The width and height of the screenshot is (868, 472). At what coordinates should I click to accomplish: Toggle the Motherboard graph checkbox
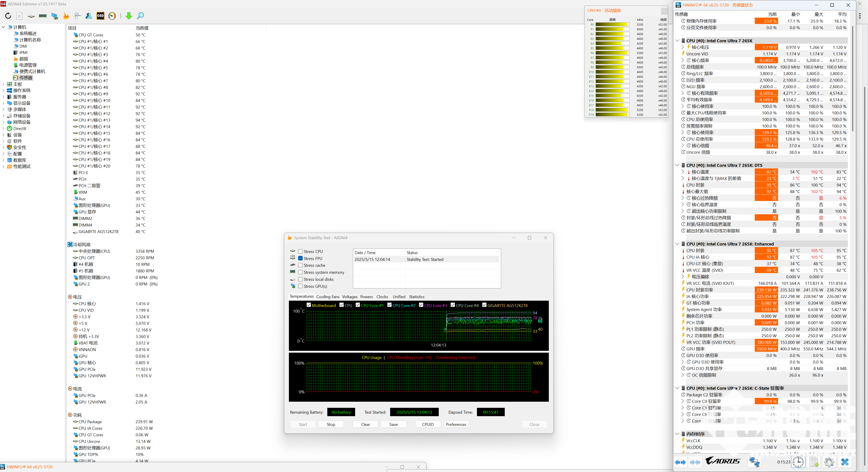(x=309, y=305)
